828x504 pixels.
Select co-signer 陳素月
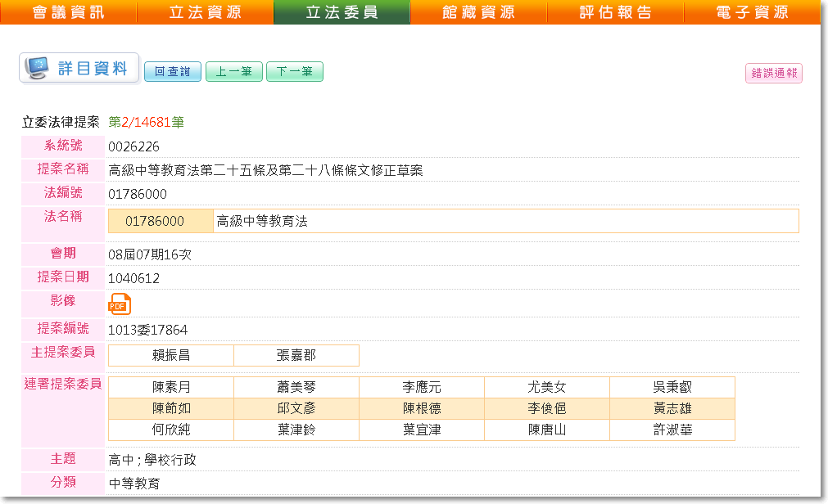click(171, 388)
